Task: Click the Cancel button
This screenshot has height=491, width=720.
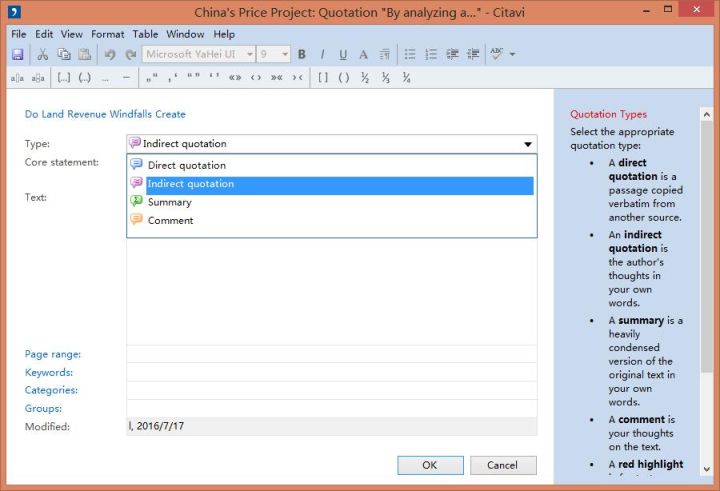Action: (503, 465)
